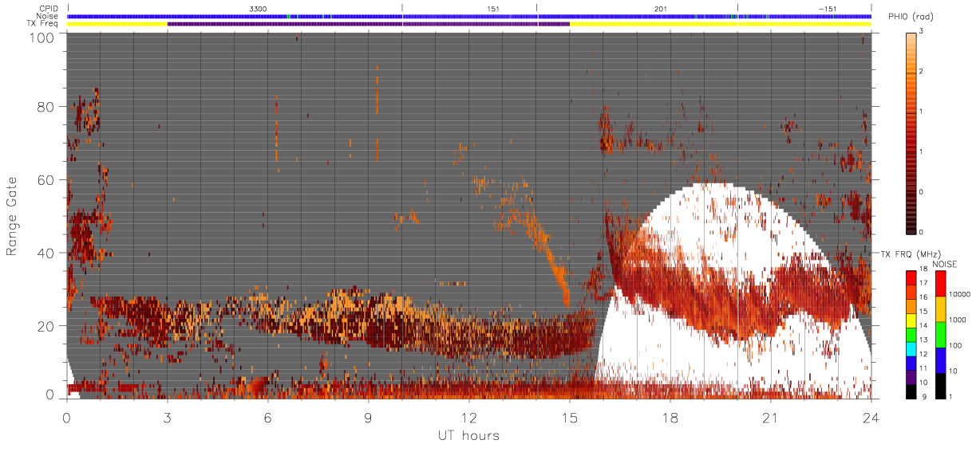The height and width of the screenshot is (452, 980).
Task: Click the UT hours axis title
Action: coord(468,435)
